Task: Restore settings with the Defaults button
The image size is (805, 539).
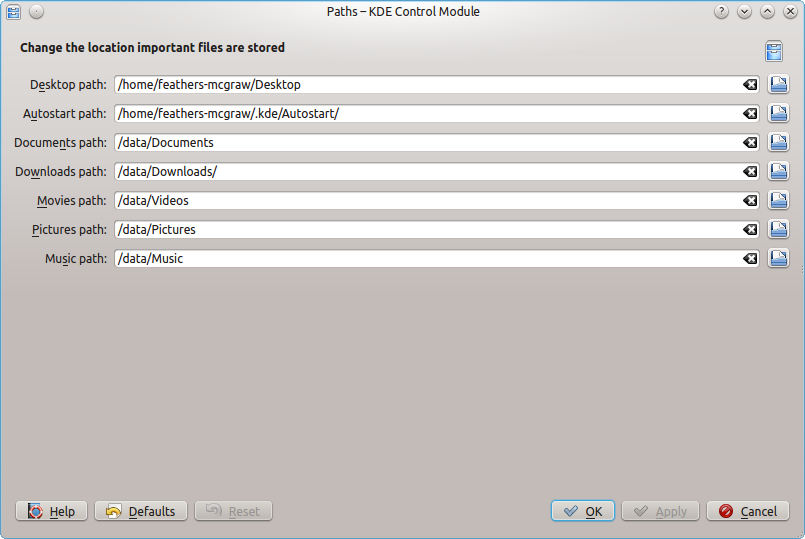Action: (141, 511)
